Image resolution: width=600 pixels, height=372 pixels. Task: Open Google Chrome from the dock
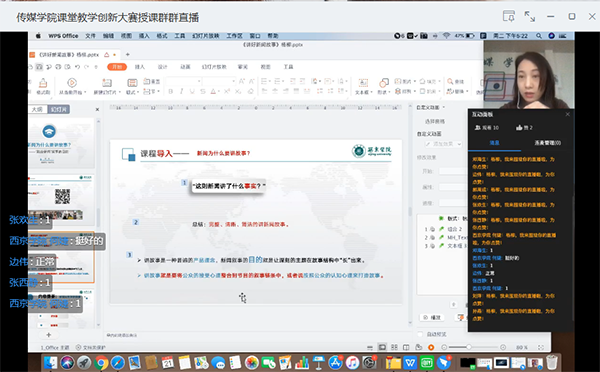[101, 362]
